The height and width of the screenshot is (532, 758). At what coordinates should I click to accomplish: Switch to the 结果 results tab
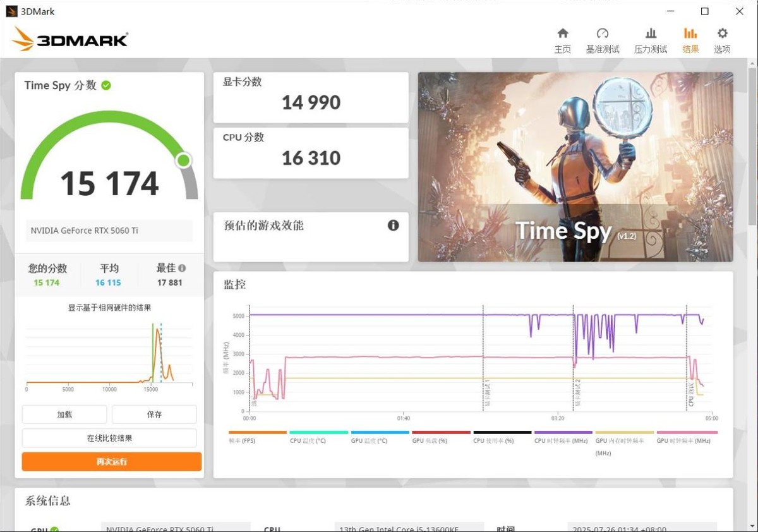[x=690, y=40]
